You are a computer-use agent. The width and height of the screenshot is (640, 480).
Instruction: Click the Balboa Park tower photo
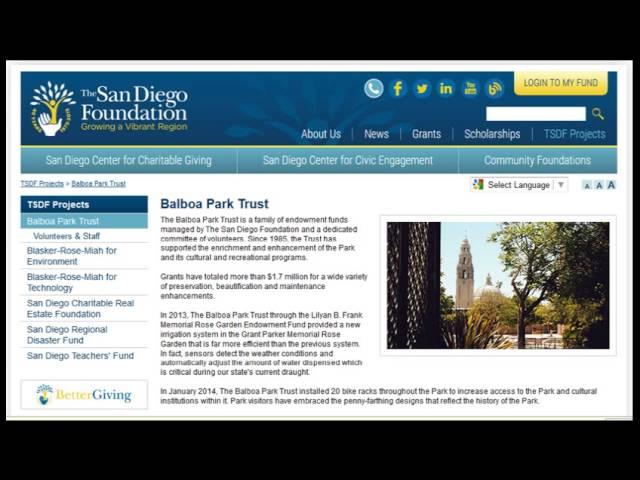pos(498,285)
